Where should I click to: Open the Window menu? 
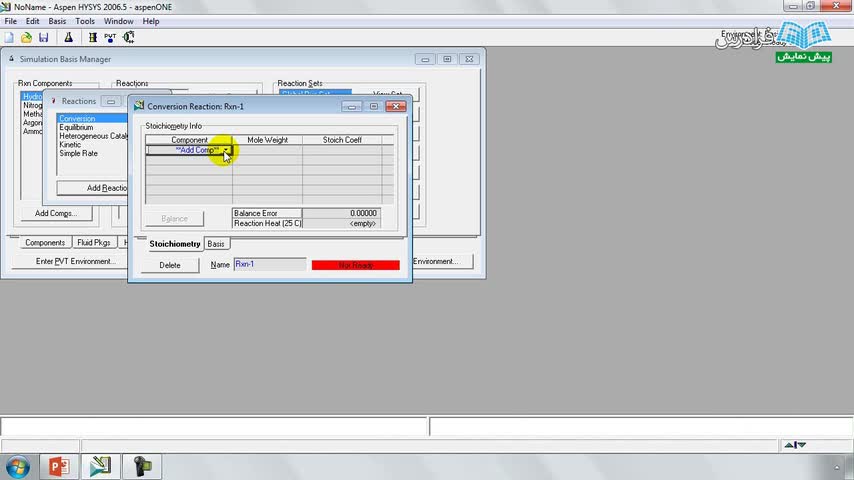[119, 21]
